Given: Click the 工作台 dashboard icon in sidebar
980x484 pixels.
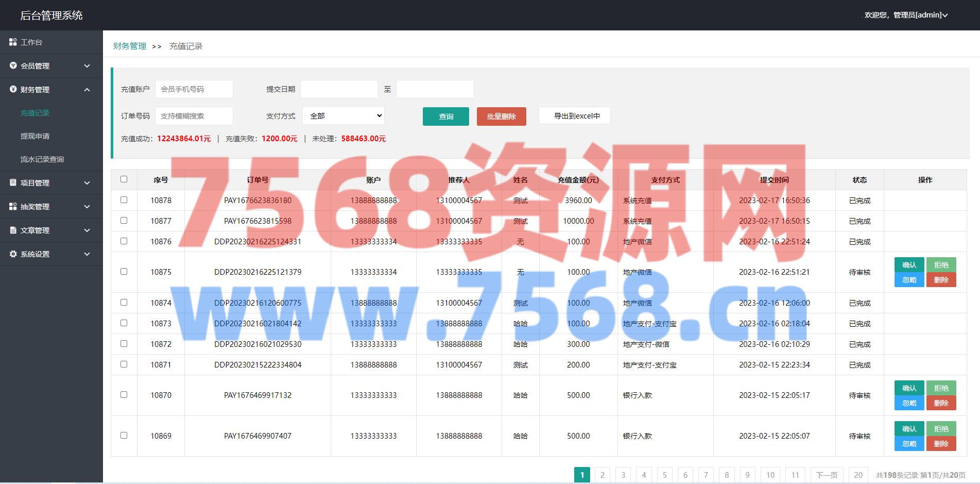Looking at the screenshot, I should [13, 42].
